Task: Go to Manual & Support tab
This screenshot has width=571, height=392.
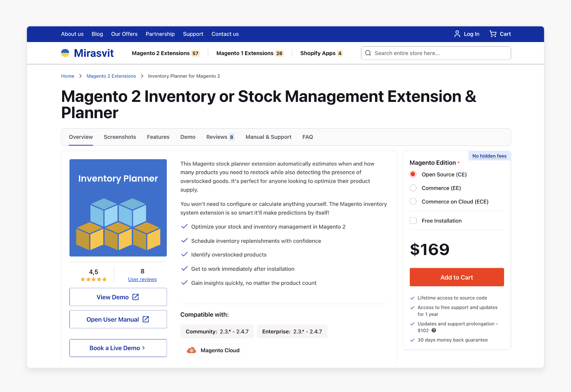Action: point(268,137)
